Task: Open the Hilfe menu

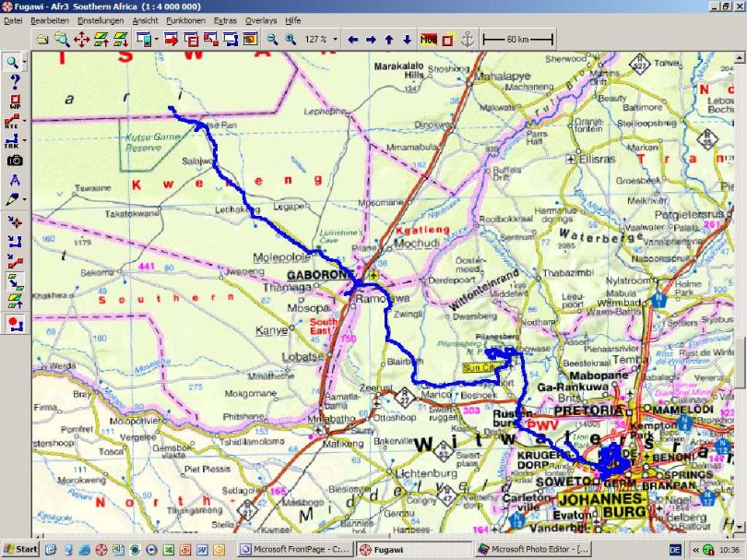Action: tap(293, 20)
